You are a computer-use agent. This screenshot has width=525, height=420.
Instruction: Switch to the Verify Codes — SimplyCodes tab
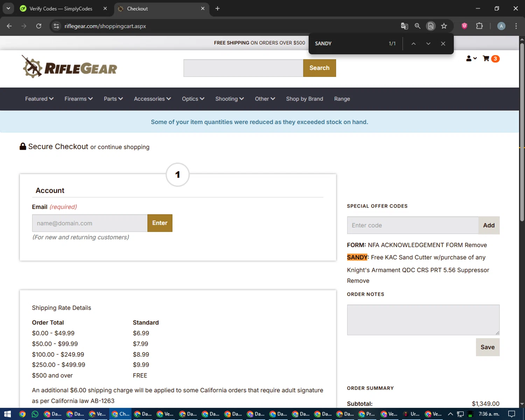click(63, 8)
